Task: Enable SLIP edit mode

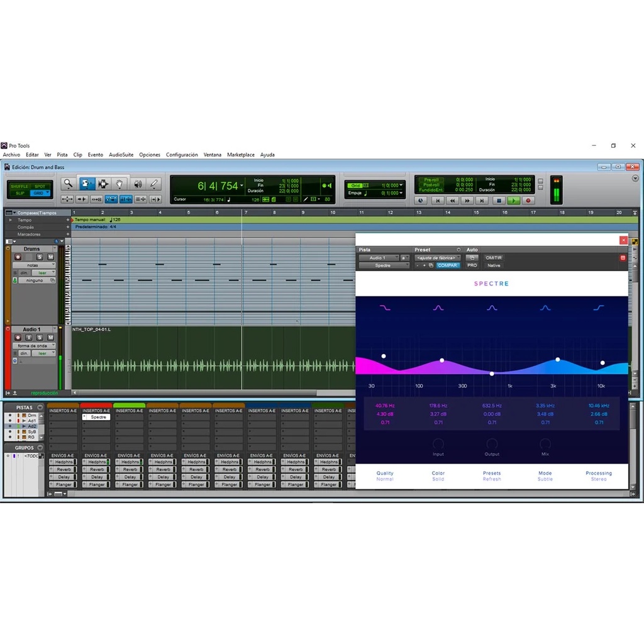Action: [19, 193]
